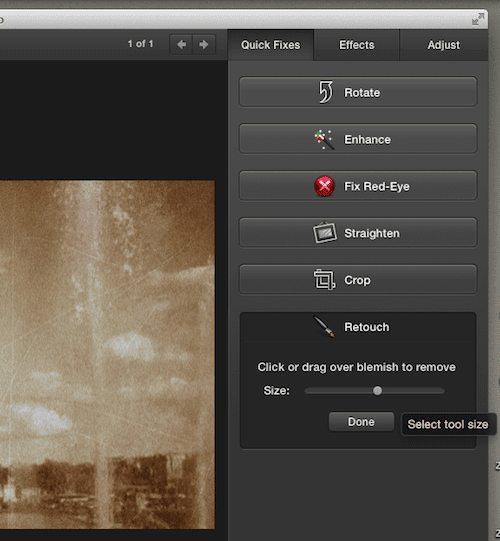The width and height of the screenshot is (500, 541).
Task: Toggle full screen with the corner arrows icon
Action: pyautogui.click(x=478, y=19)
